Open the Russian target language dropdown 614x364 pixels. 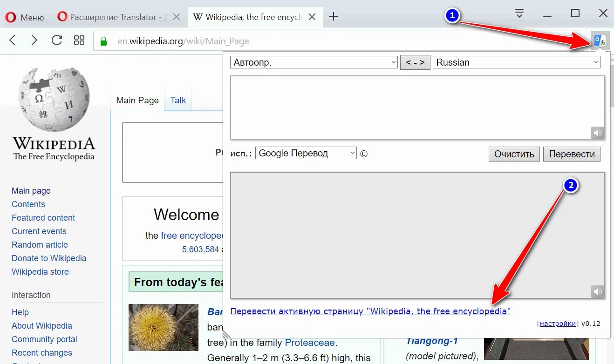click(x=517, y=62)
